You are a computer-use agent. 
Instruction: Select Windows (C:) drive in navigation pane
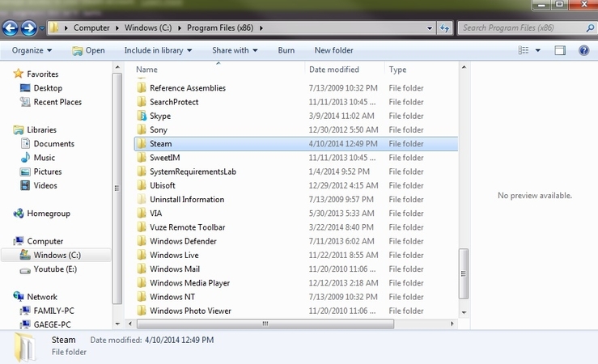57,255
